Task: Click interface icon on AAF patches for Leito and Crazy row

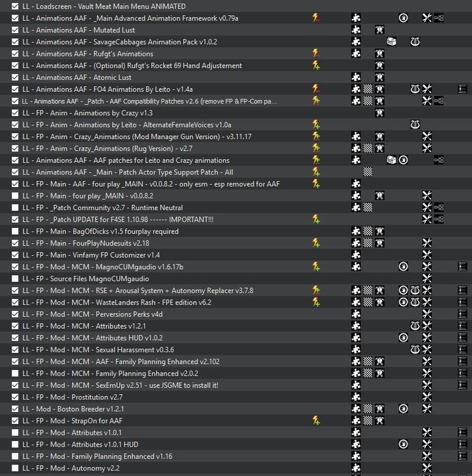Action: click(x=403, y=160)
